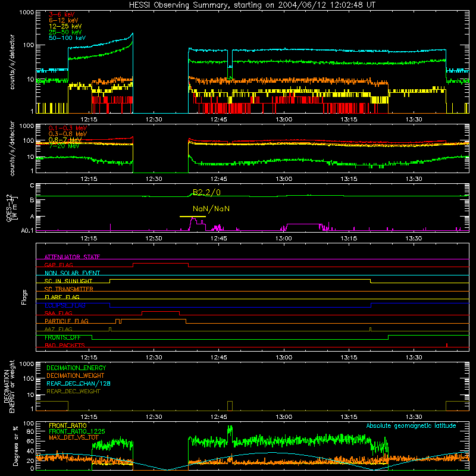This screenshot has width=476, height=476.
Task: Select the blue ECLIPSE_FLAG label
Action: coord(65,305)
